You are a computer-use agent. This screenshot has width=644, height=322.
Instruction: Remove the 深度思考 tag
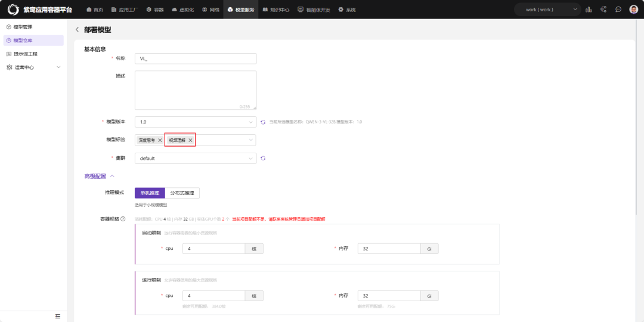point(160,140)
